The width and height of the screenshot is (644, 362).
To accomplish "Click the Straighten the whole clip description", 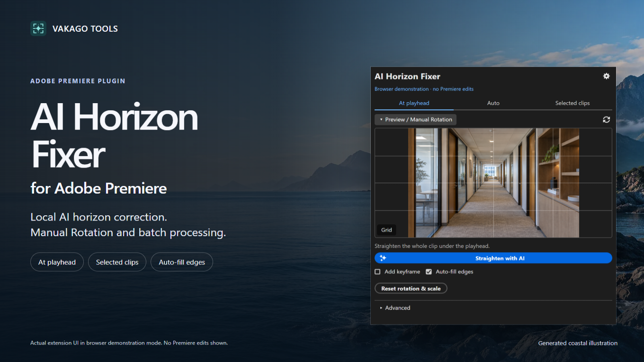I will pyautogui.click(x=432, y=246).
